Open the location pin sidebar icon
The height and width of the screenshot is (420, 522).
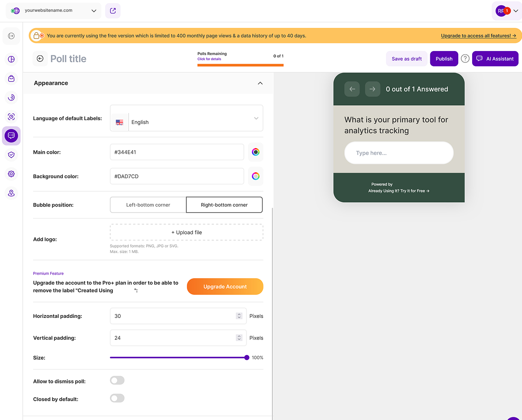11,193
